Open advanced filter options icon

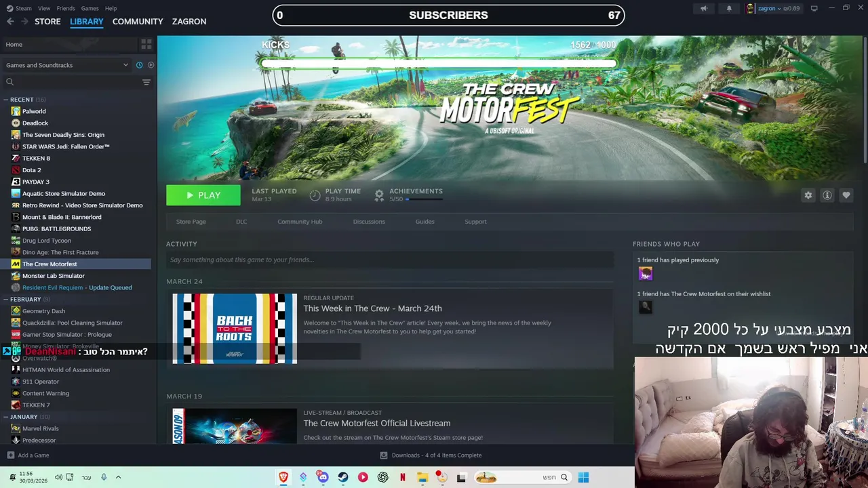point(146,82)
